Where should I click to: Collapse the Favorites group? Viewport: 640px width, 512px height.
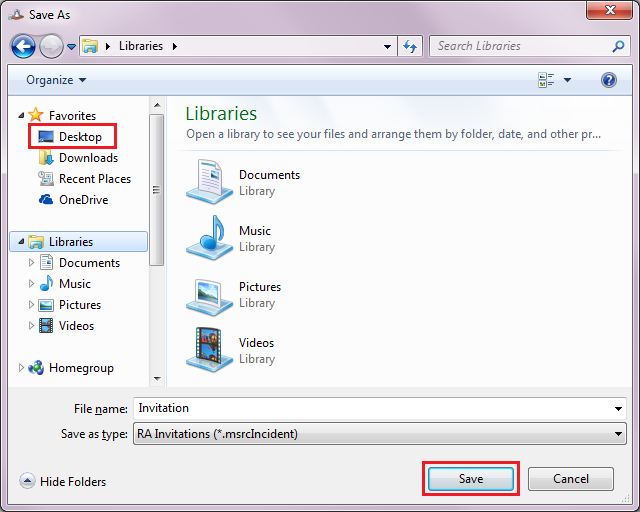tap(21, 116)
